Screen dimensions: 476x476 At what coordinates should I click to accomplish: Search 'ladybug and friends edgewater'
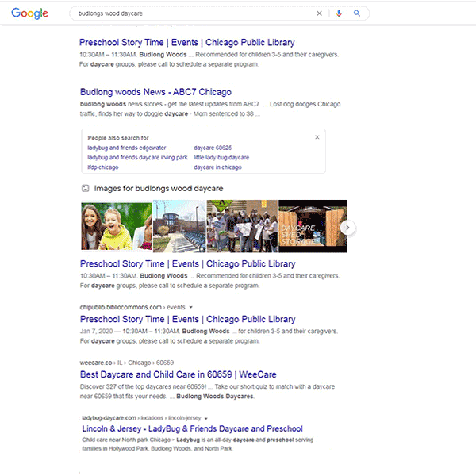[127, 148]
